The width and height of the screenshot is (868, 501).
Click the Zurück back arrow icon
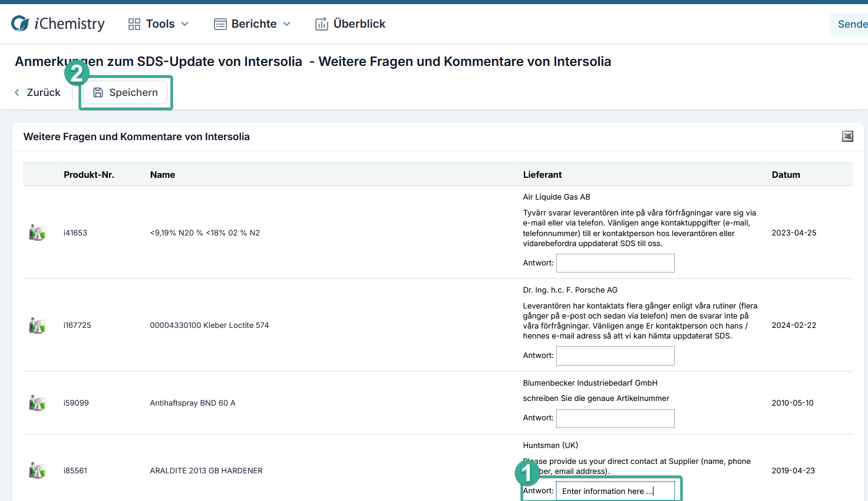(17, 92)
